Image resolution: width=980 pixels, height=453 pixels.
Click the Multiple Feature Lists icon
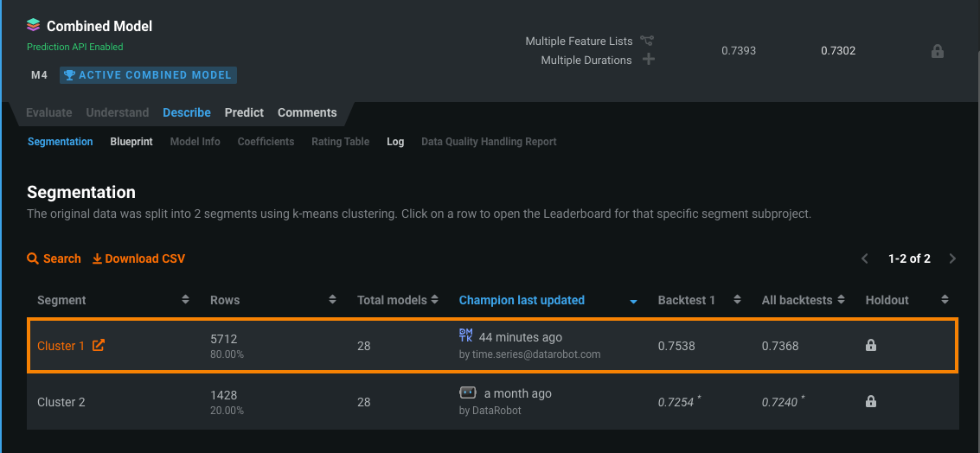click(x=647, y=41)
